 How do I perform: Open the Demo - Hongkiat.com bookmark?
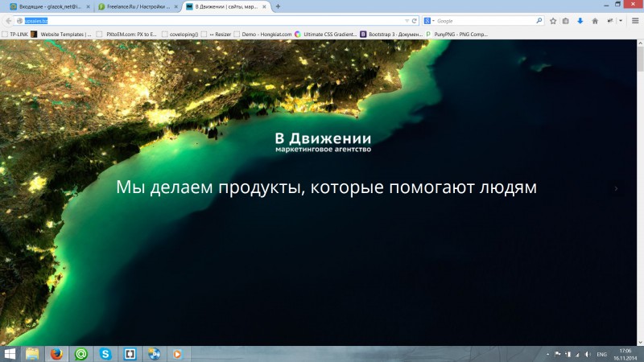click(x=262, y=35)
